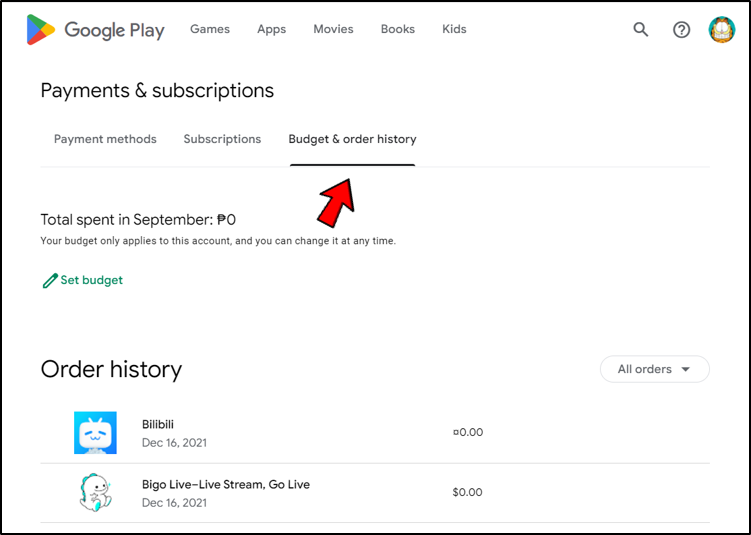The width and height of the screenshot is (751, 535).
Task: Click the Set budget link
Action: click(x=91, y=280)
